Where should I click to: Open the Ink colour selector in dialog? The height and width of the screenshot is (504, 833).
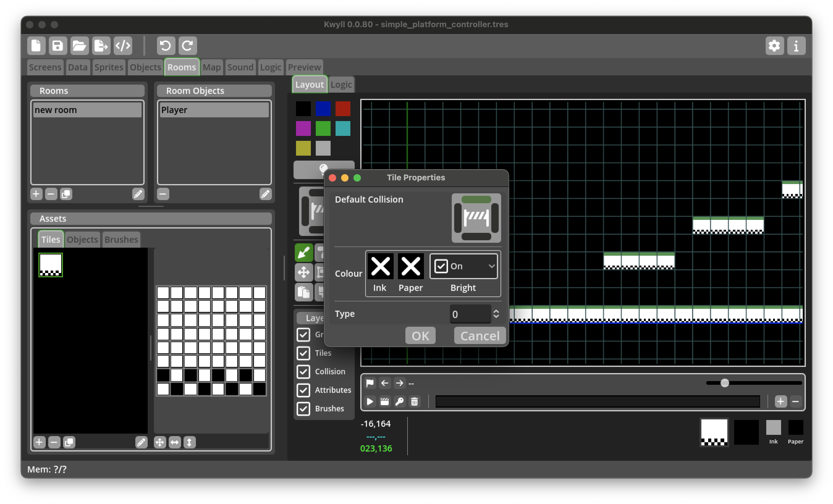[x=380, y=266]
